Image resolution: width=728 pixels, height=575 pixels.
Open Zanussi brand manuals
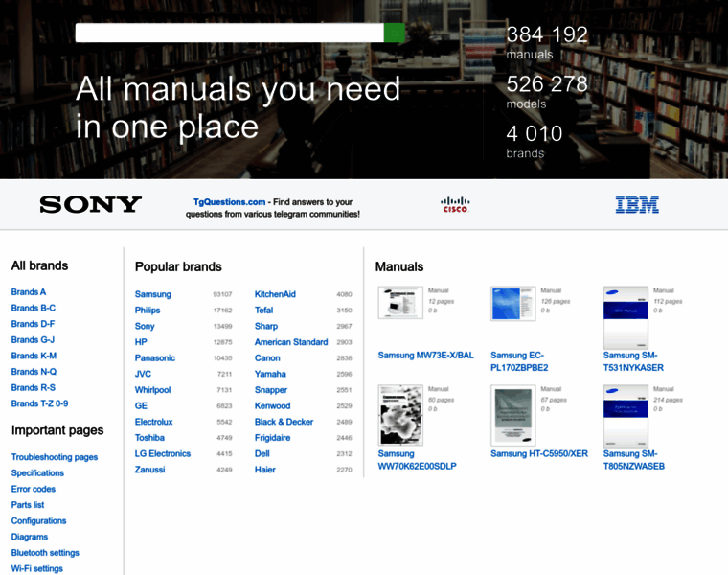click(149, 469)
